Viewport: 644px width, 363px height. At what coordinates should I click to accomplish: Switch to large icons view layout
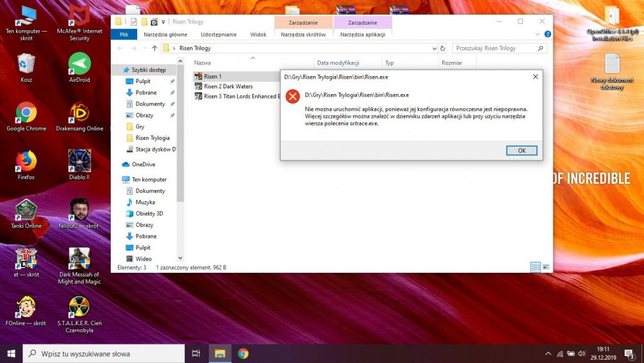pyautogui.click(x=546, y=267)
